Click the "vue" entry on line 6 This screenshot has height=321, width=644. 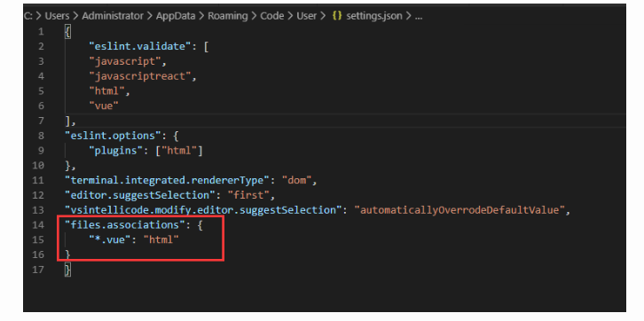104,106
